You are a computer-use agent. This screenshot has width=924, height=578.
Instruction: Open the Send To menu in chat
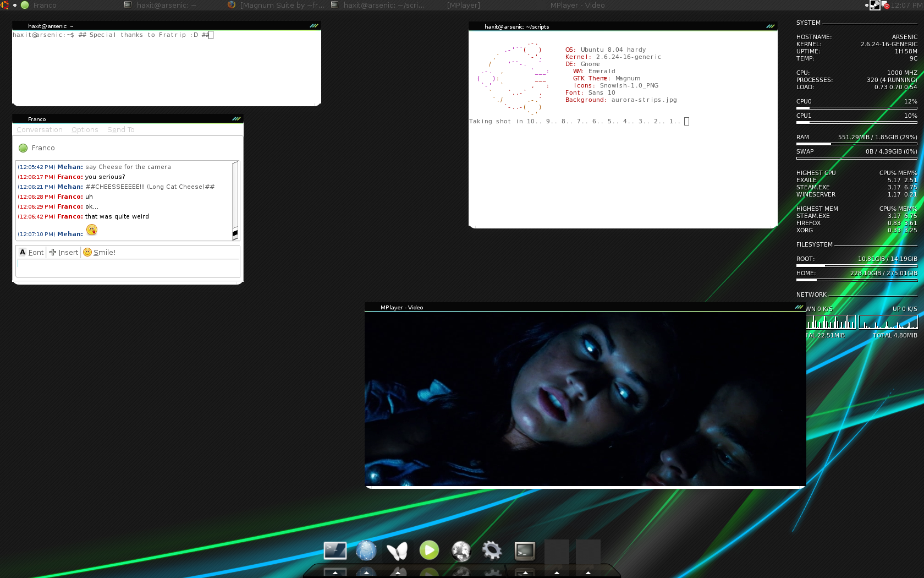tap(121, 130)
